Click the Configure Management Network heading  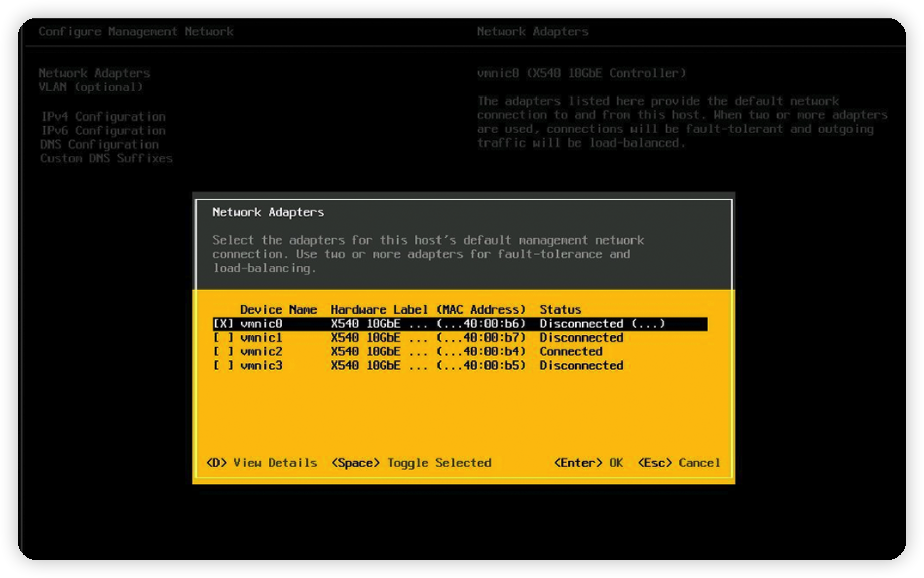click(136, 32)
